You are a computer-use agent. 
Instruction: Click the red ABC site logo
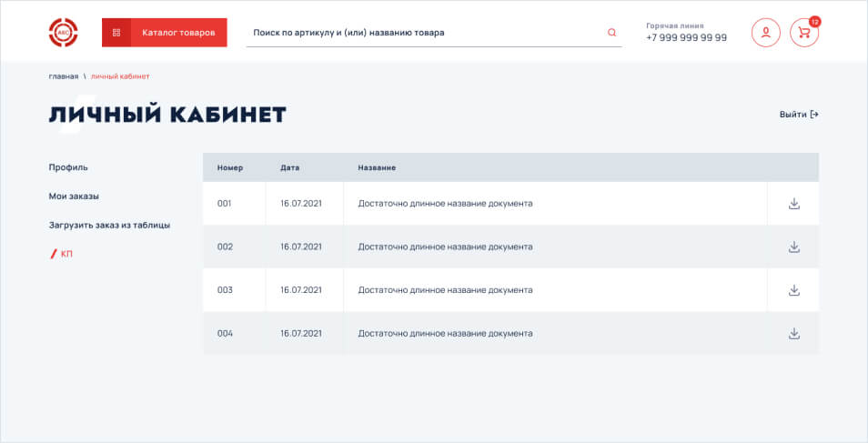[63, 33]
